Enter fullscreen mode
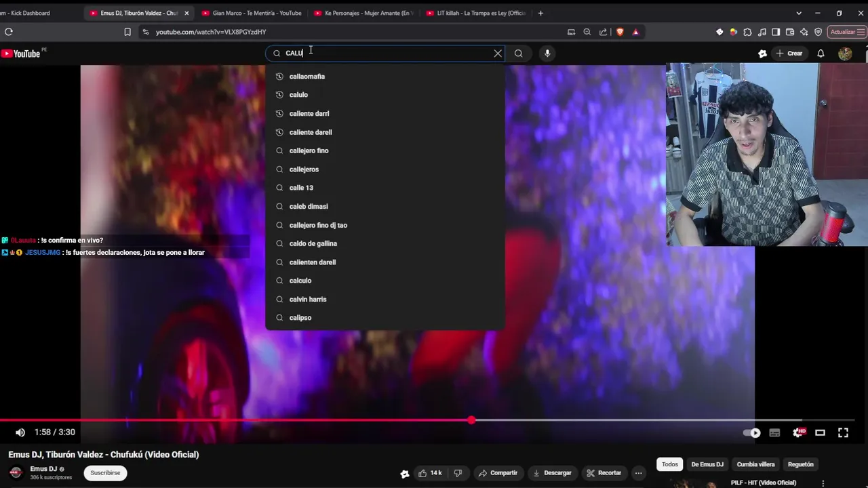The height and width of the screenshot is (488, 868). pyautogui.click(x=843, y=432)
